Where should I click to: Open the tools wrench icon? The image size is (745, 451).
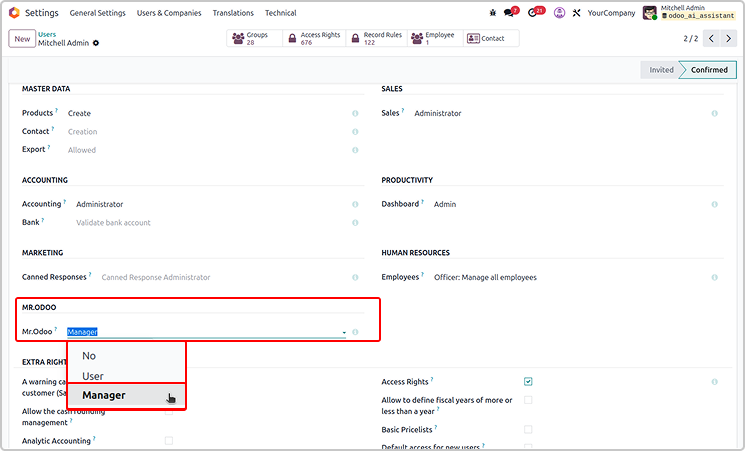(x=576, y=13)
